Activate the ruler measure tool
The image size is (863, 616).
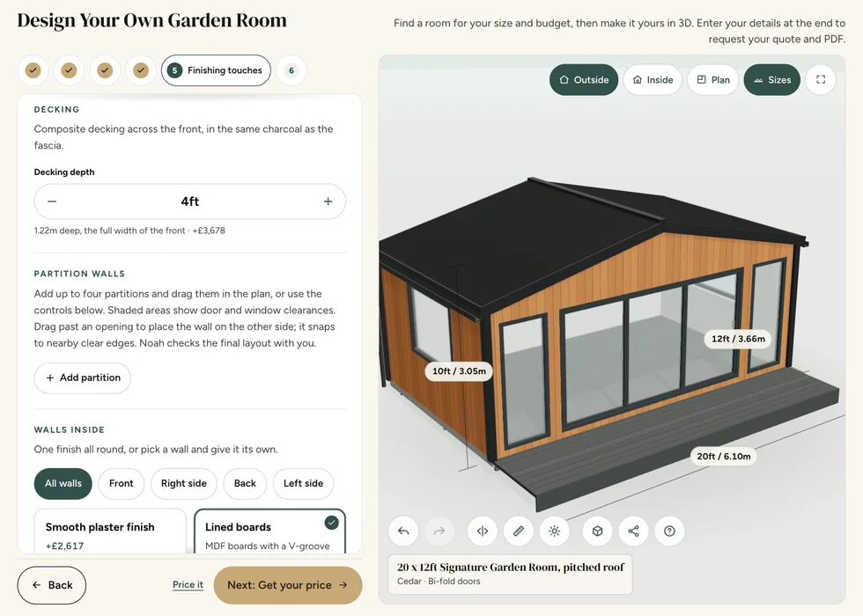click(x=519, y=532)
